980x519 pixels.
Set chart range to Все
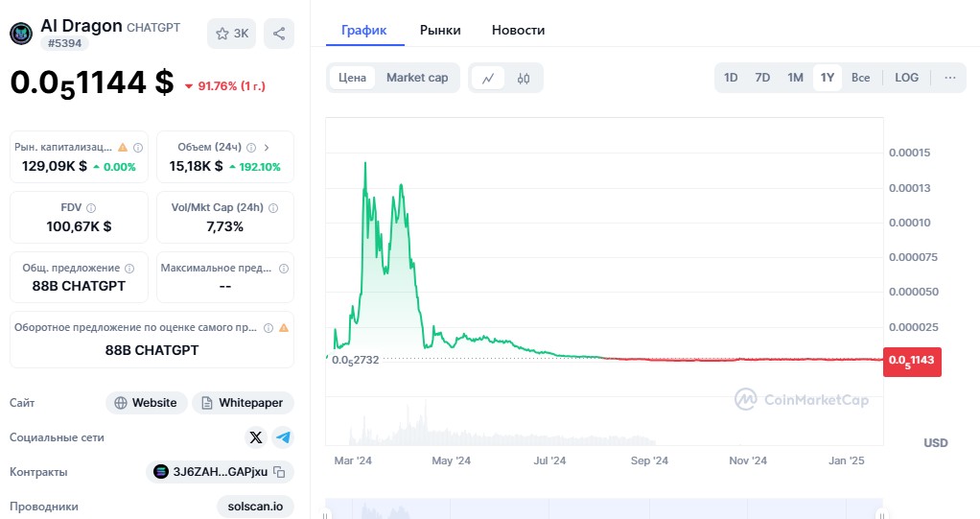(861, 78)
